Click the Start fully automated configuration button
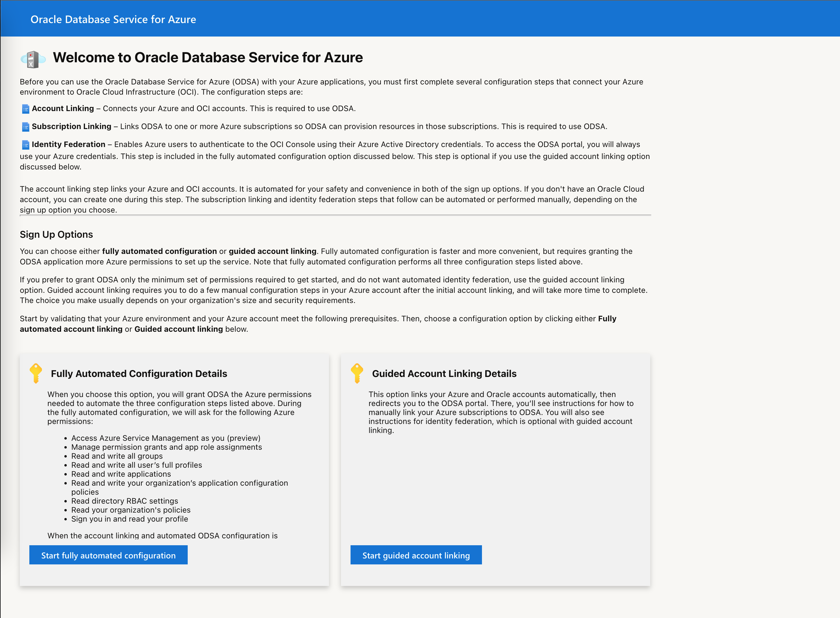 point(108,555)
